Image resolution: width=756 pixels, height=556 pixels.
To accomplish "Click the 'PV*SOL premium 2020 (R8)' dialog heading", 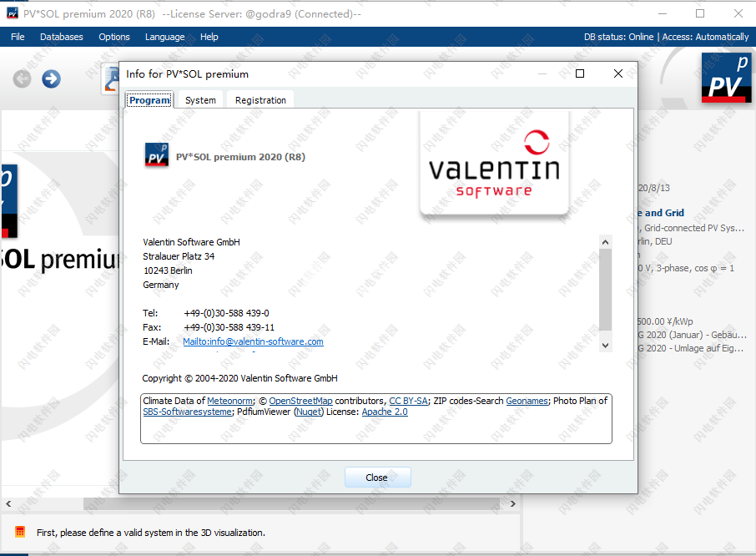I will [240, 157].
